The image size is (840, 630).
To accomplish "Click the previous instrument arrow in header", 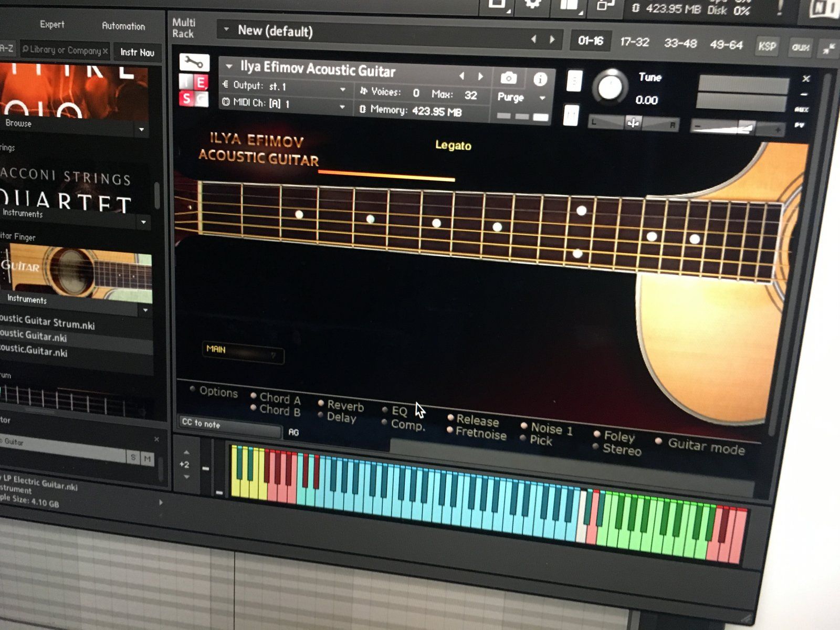I will pyautogui.click(x=462, y=76).
